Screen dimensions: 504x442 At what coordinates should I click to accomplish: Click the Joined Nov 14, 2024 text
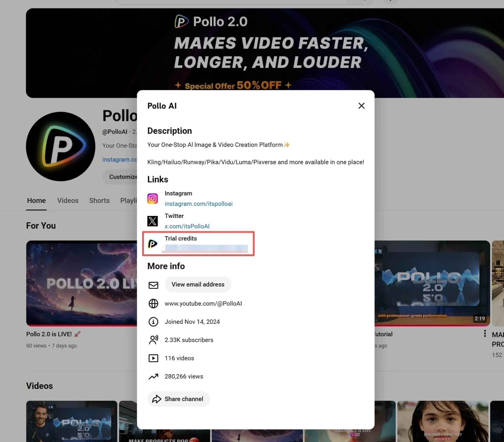click(x=192, y=322)
